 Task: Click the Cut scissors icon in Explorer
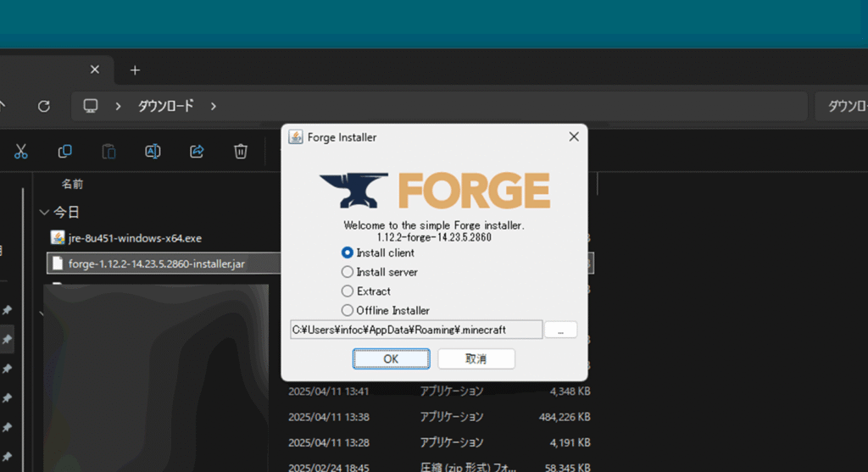(21, 151)
